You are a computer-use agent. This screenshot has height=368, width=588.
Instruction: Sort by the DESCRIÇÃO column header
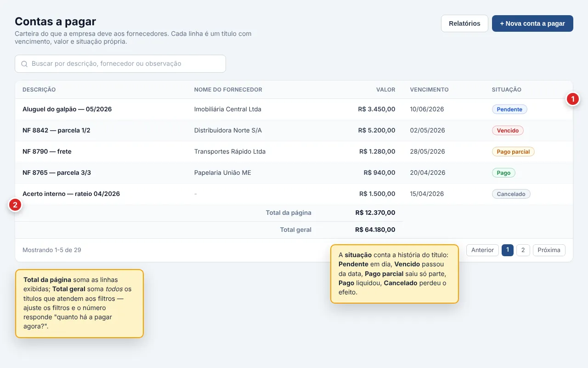(39, 90)
